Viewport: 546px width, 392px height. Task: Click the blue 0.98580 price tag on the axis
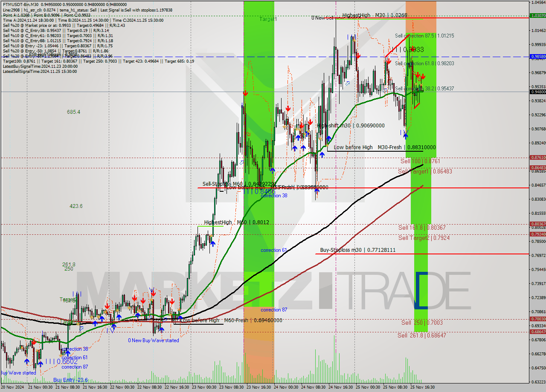pos(537,56)
